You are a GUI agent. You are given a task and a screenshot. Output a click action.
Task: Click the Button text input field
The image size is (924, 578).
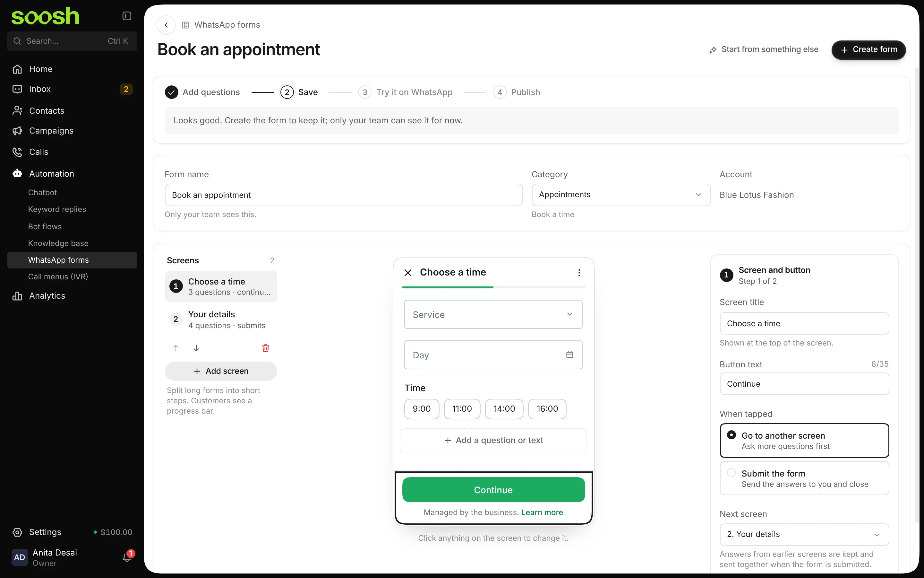[x=804, y=384]
